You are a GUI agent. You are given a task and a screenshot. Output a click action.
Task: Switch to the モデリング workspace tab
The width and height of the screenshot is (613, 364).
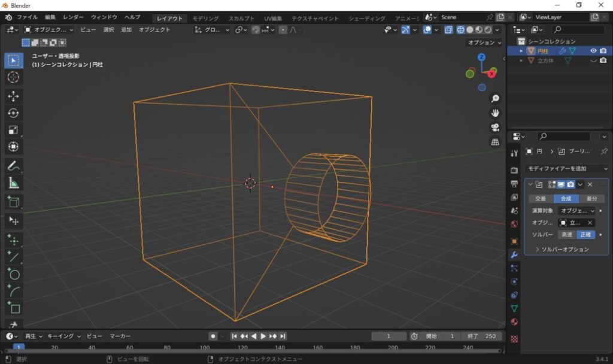[x=205, y=18]
